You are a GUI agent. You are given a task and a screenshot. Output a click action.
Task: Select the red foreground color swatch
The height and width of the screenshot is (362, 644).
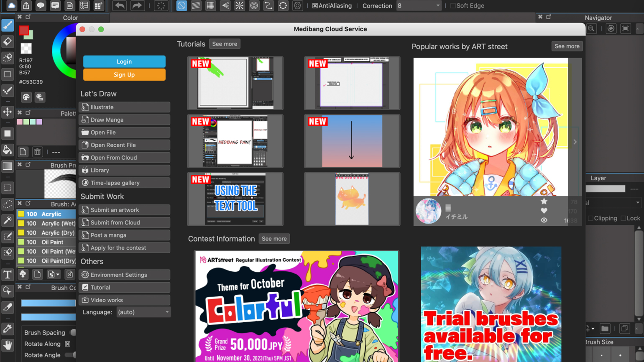click(24, 31)
